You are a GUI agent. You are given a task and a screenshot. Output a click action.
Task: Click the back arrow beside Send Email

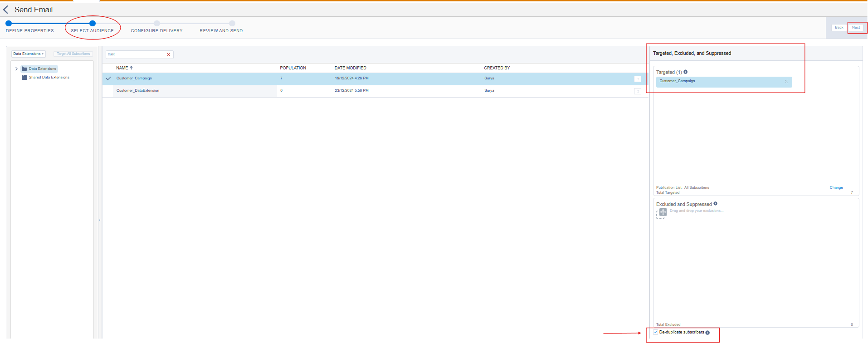tap(6, 10)
